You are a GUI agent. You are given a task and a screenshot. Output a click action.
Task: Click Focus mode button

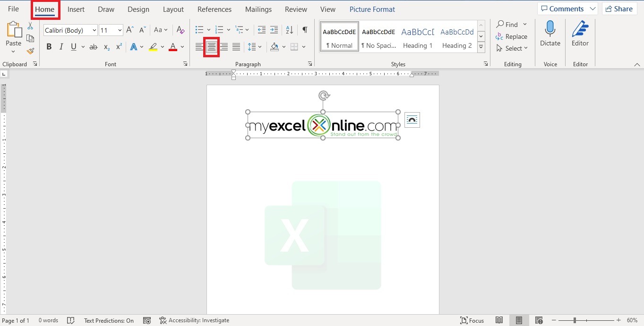(472, 320)
